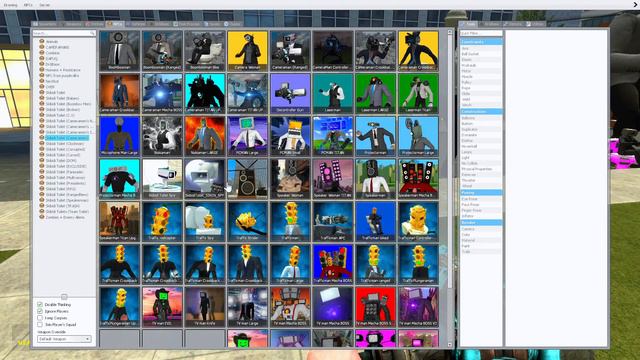Screen dimensions: 640x360
Task: Collapse the Constraints tool category
Action: coord(481,42)
